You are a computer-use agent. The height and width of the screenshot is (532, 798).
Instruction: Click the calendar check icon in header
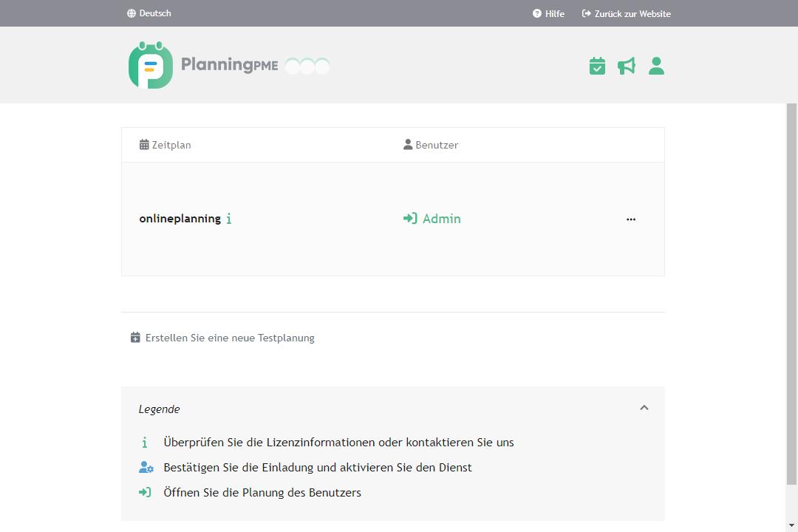click(597, 66)
